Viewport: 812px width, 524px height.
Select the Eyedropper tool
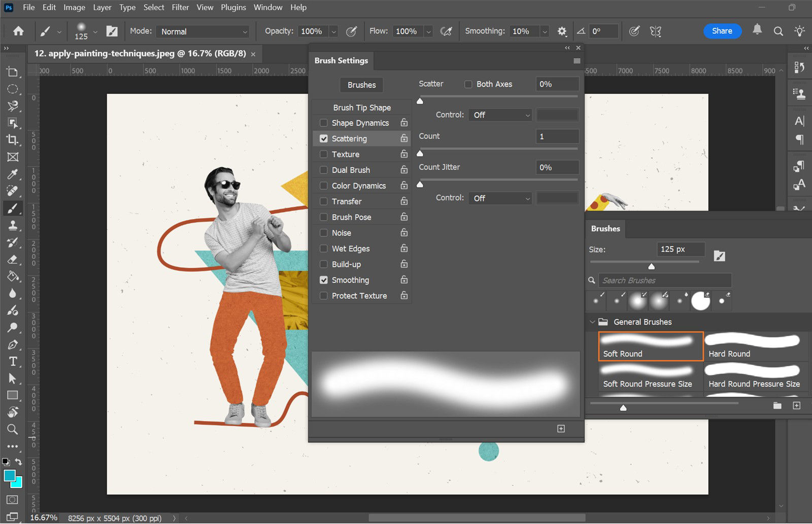[x=13, y=174]
